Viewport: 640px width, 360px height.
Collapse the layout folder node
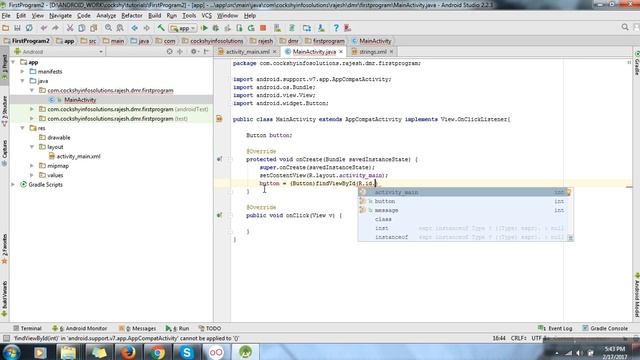(32, 147)
